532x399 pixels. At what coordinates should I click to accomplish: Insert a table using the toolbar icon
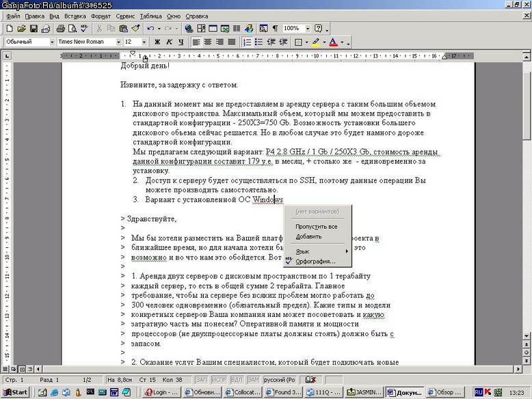[x=213, y=29]
